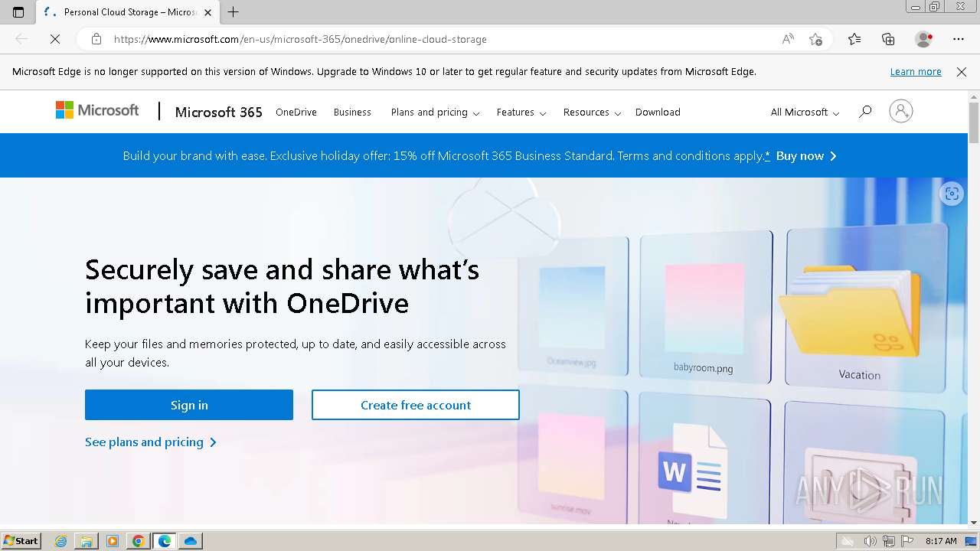Open the terms asterisk footnote link
Image resolution: width=980 pixels, height=551 pixels.
click(x=767, y=155)
